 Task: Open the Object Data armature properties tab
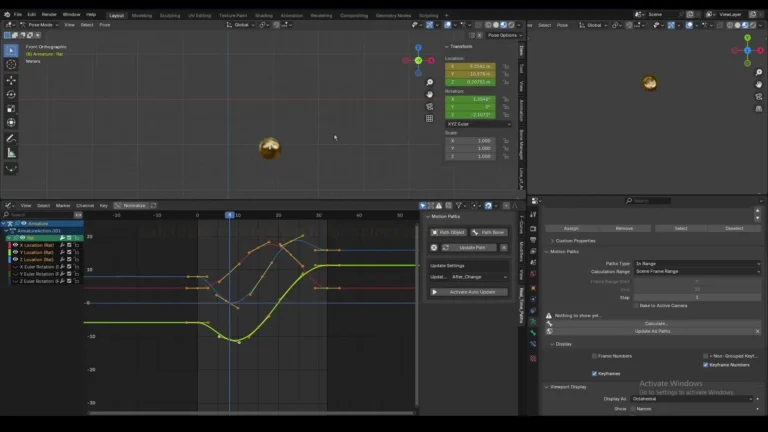533,321
